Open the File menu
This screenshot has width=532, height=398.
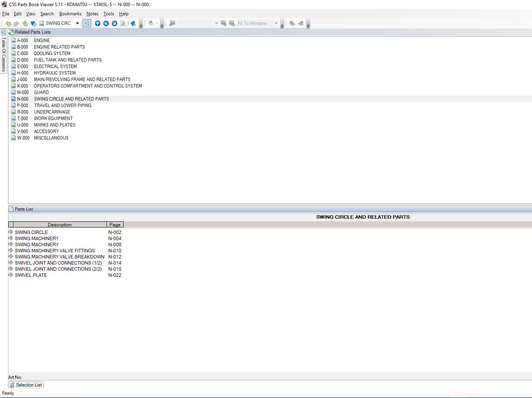6,14
